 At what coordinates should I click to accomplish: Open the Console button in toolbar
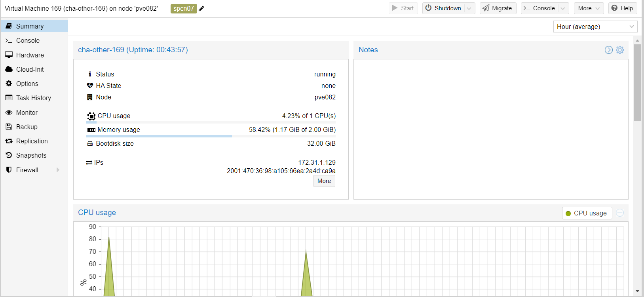point(540,8)
